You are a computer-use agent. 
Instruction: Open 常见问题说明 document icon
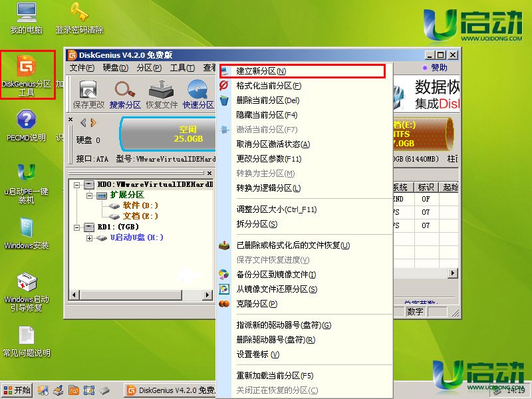click(27, 341)
